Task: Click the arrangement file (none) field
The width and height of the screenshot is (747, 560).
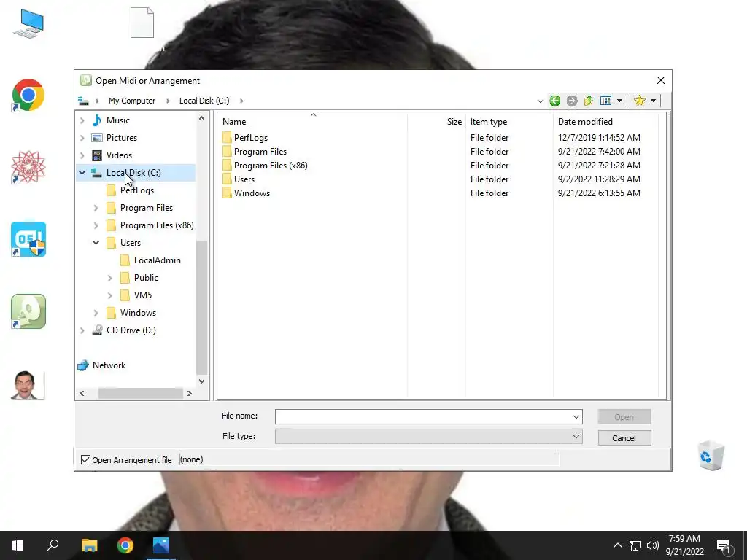Action: [x=368, y=459]
